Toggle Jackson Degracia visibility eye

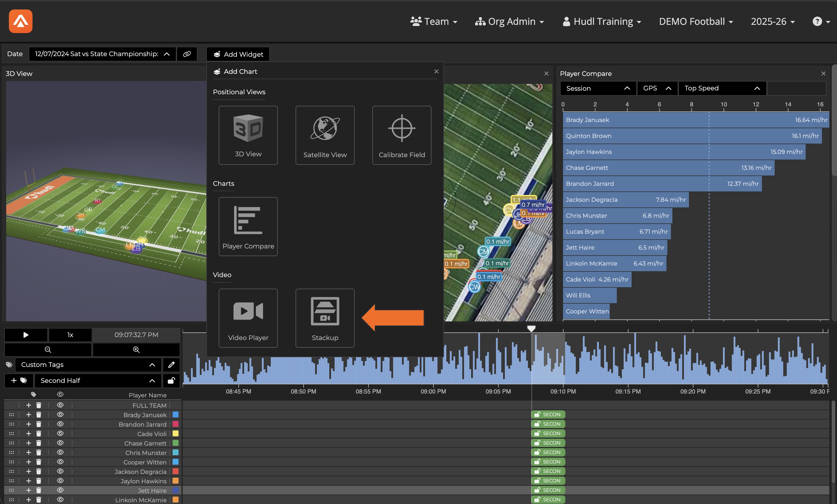coord(60,472)
